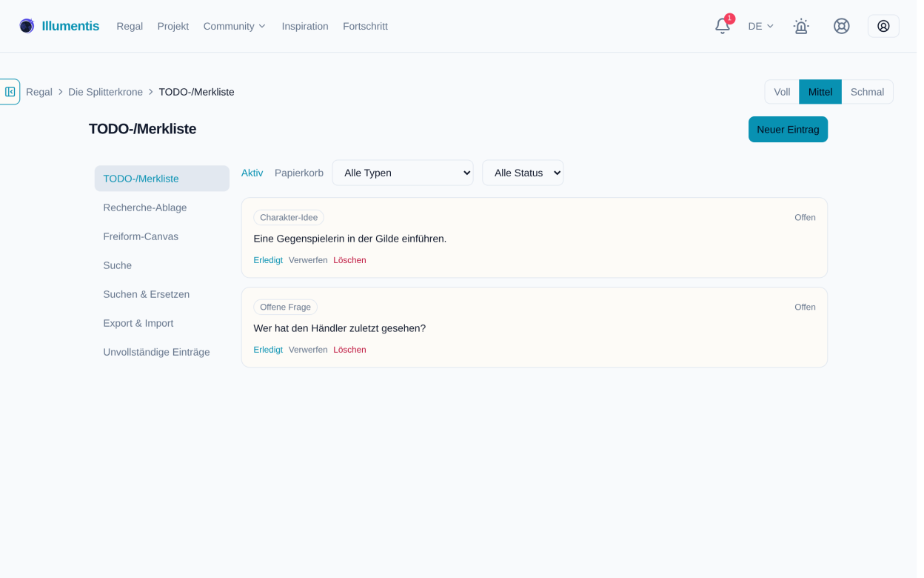Delete the Offene Frage entry via Löschen

[349, 350]
